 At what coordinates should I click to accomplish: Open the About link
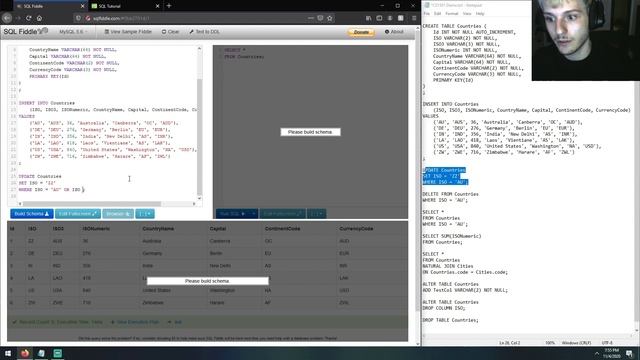(x=394, y=32)
